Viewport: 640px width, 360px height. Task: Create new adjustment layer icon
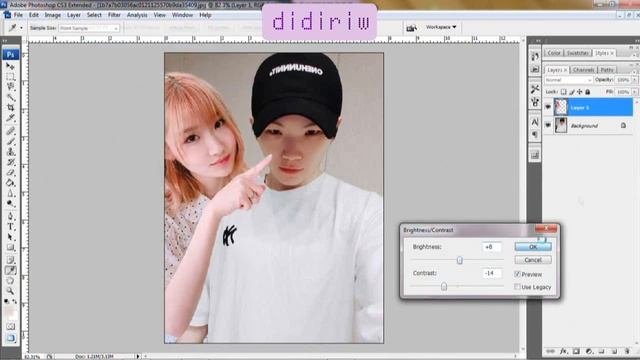(x=589, y=351)
